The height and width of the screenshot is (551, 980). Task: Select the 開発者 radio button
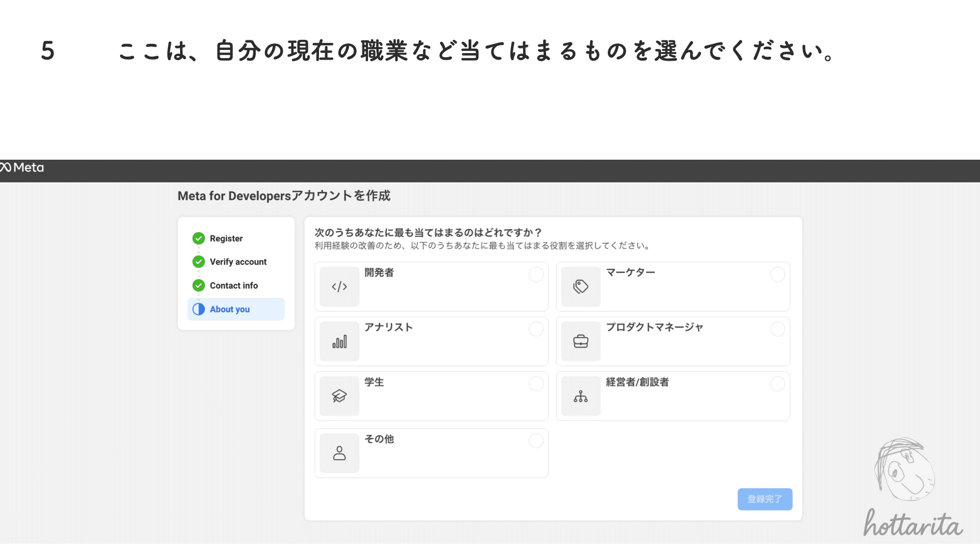click(536, 274)
